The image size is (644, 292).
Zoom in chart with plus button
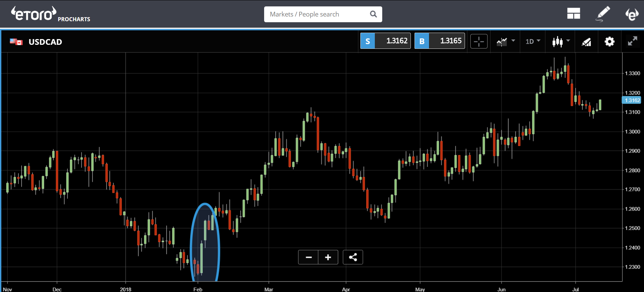coord(328,257)
